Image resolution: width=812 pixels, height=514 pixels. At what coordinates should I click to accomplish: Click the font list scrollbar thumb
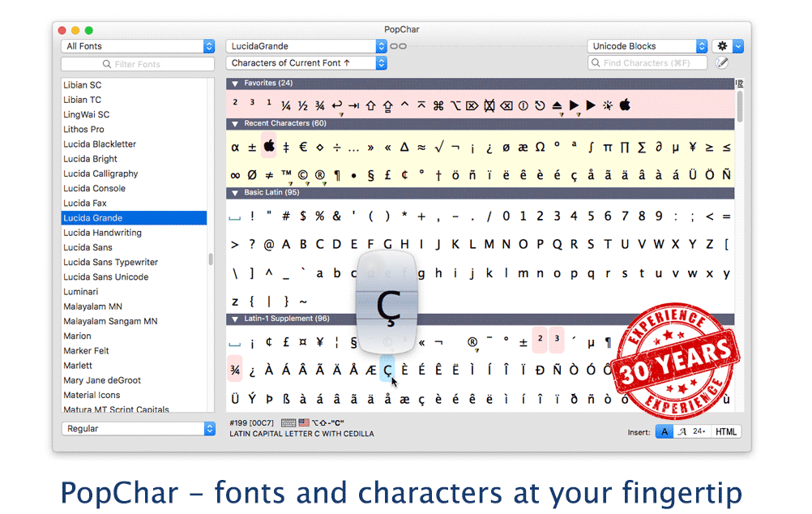coord(211,259)
